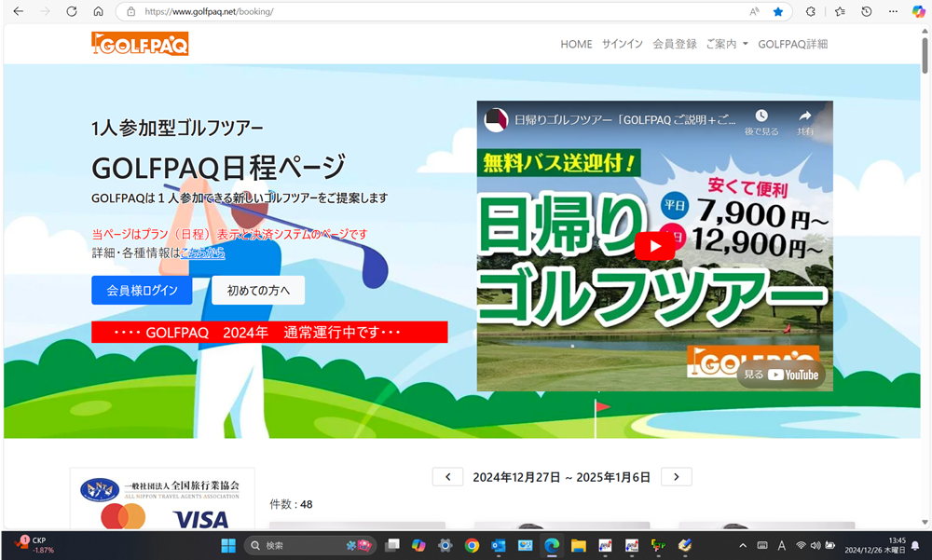
Task: Open the Copilot icon in the browser toolbar
Action: (918, 11)
